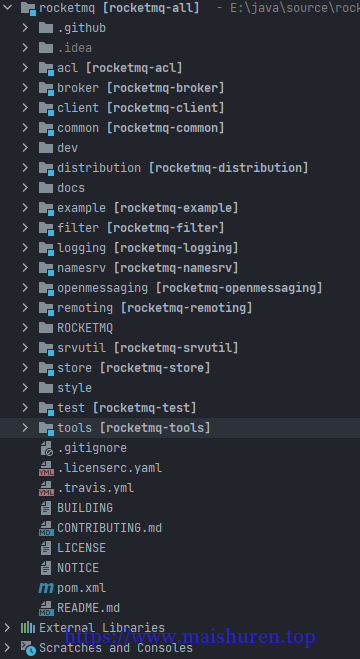Expand the .github folder
Screen dimensions: 360x659
pyautogui.click(x=25, y=28)
